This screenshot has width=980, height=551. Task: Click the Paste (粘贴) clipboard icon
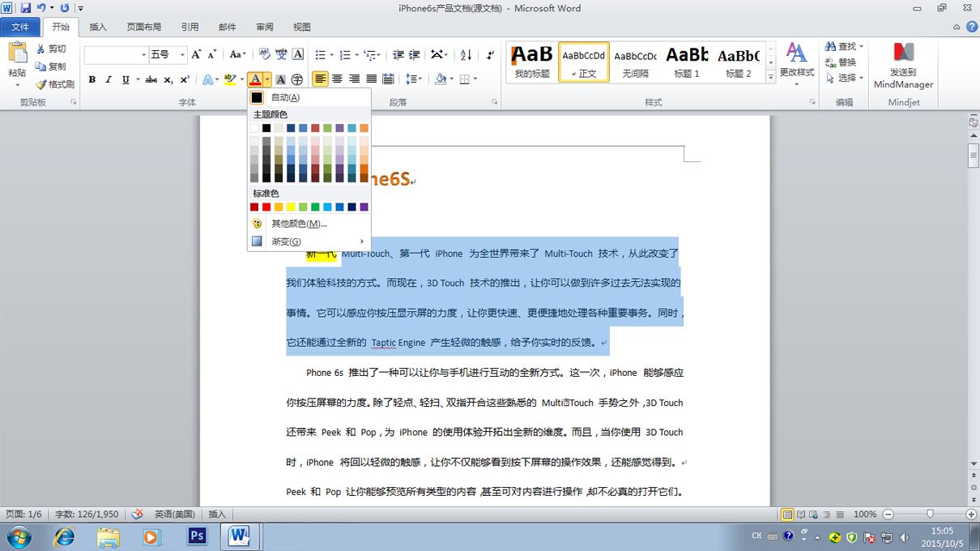tap(17, 53)
